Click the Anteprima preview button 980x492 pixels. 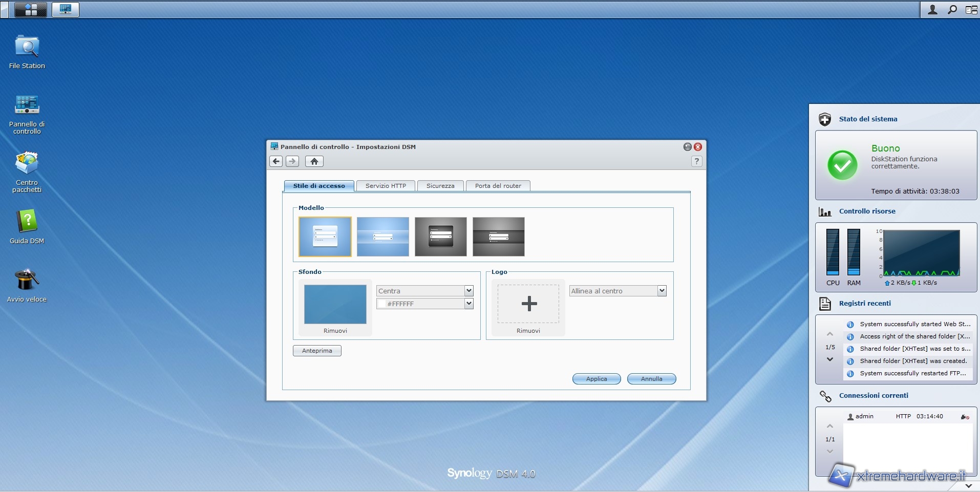tap(317, 351)
